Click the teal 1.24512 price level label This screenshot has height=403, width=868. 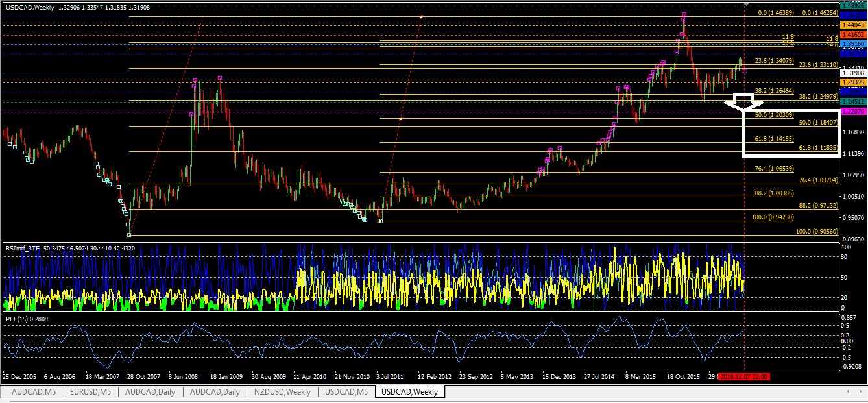(x=852, y=102)
